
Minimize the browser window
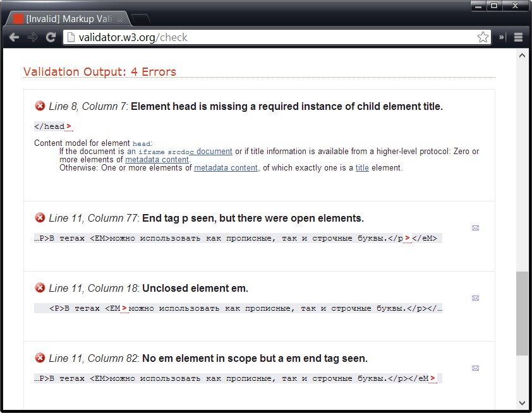click(x=478, y=6)
